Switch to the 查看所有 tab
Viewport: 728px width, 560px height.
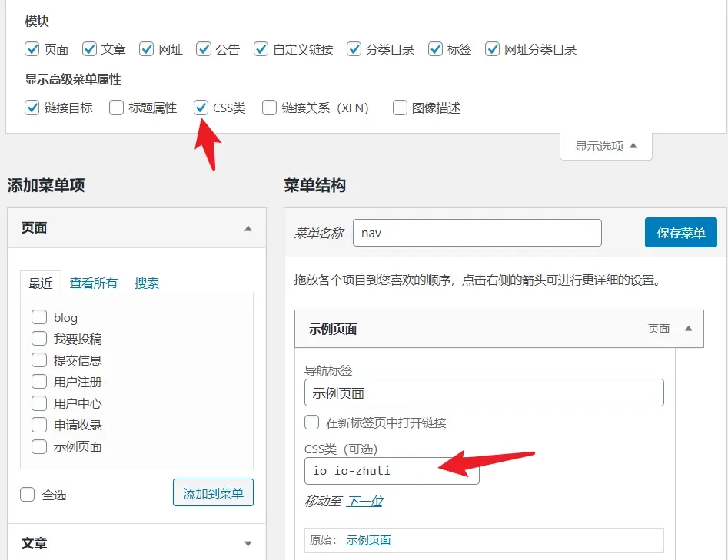[94, 283]
